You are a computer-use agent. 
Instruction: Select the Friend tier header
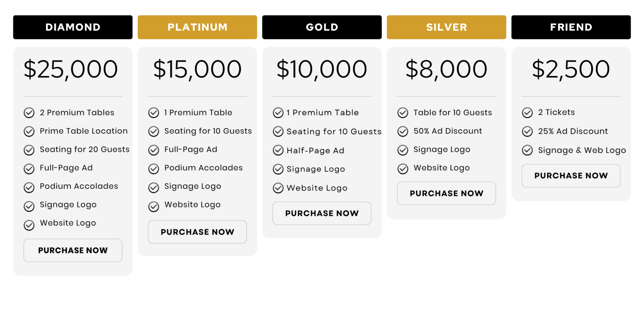point(571,27)
